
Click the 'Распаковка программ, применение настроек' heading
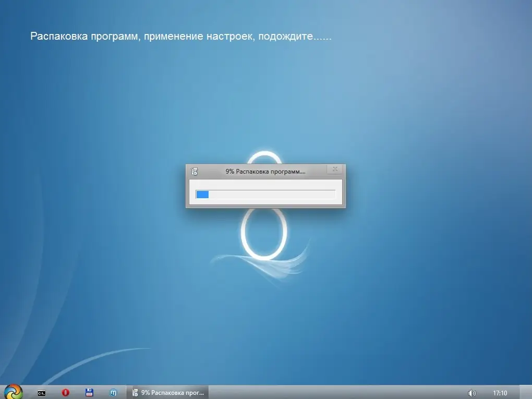click(x=181, y=36)
